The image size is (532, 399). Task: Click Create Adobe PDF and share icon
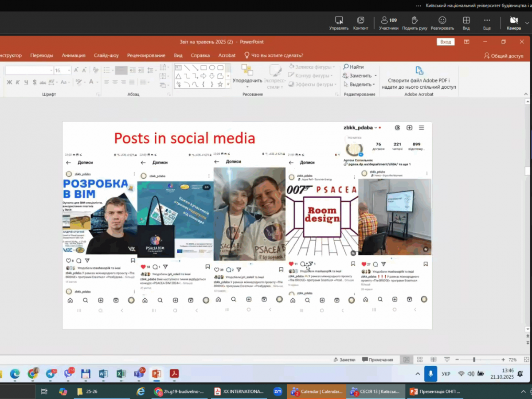[x=419, y=71]
